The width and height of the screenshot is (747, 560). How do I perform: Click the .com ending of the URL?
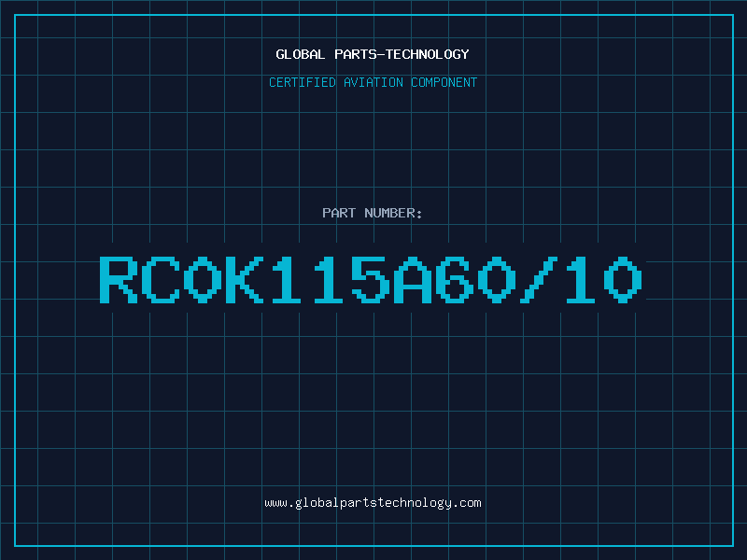pyautogui.click(x=466, y=503)
